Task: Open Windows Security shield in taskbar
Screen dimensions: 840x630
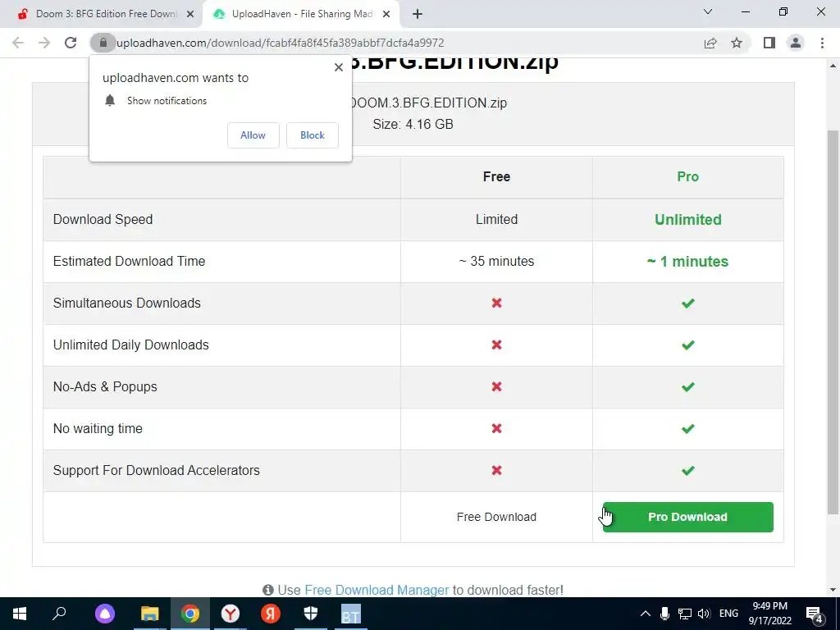Action: click(311, 614)
